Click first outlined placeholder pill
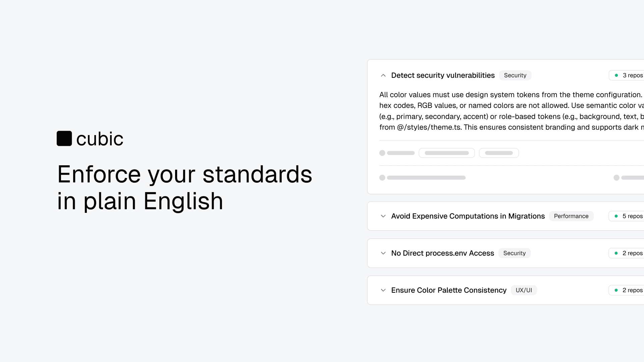 [446, 153]
